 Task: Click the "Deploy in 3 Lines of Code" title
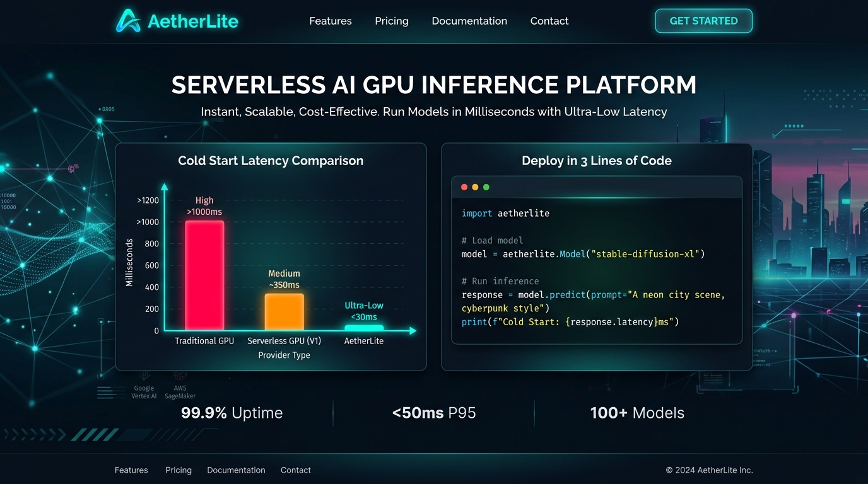point(597,161)
